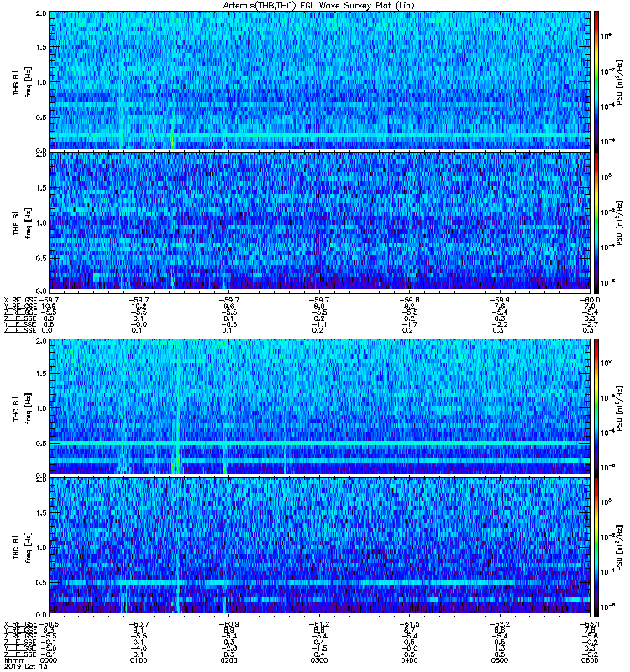The width and height of the screenshot is (630, 672).
Task: Click the "-59.8" X position value under the THB panels
Action: (409, 300)
